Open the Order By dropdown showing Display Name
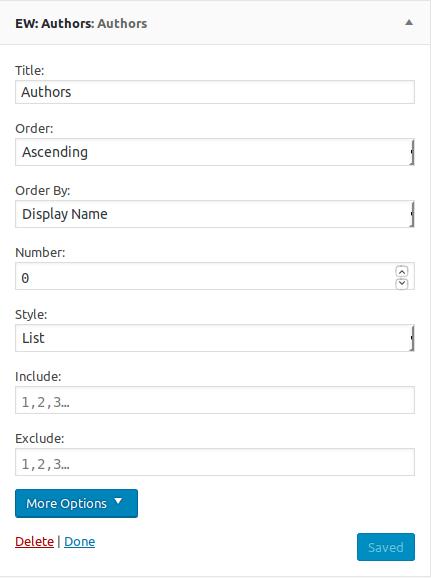The width and height of the screenshot is (431, 578). coord(215,214)
